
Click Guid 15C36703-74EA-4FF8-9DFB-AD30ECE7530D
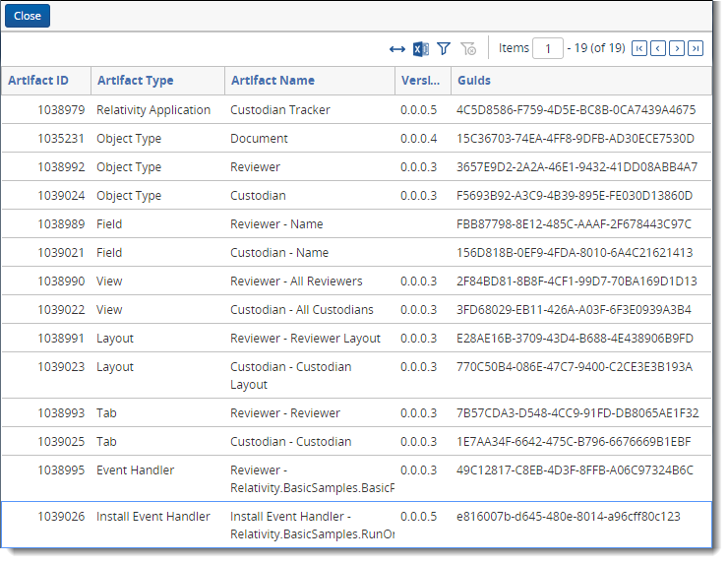pos(576,139)
